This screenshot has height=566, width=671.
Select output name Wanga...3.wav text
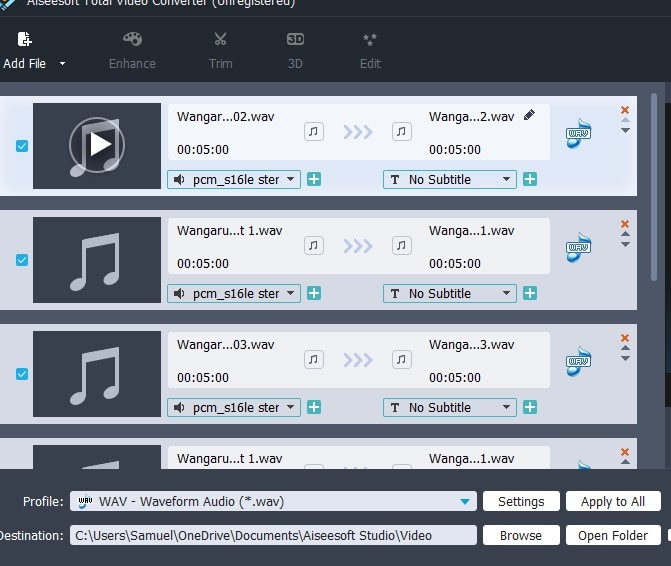point(472,345)
